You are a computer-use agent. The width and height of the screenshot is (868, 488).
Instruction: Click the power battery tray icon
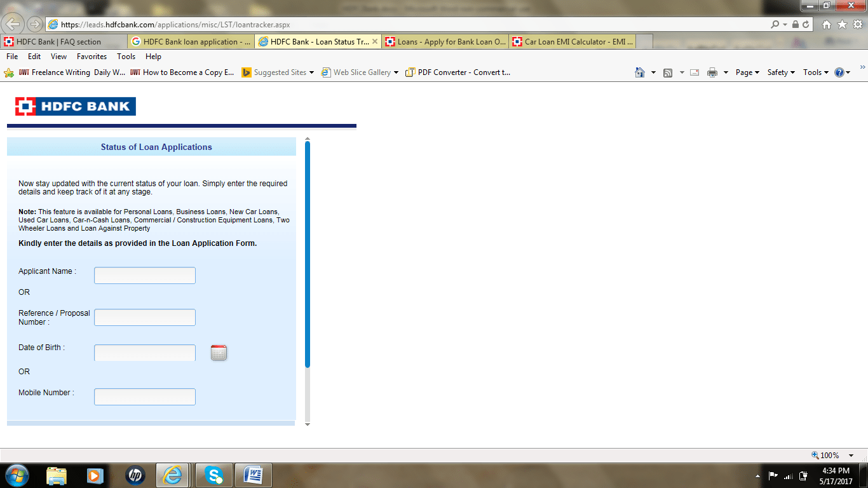click(x=804, y=475)
